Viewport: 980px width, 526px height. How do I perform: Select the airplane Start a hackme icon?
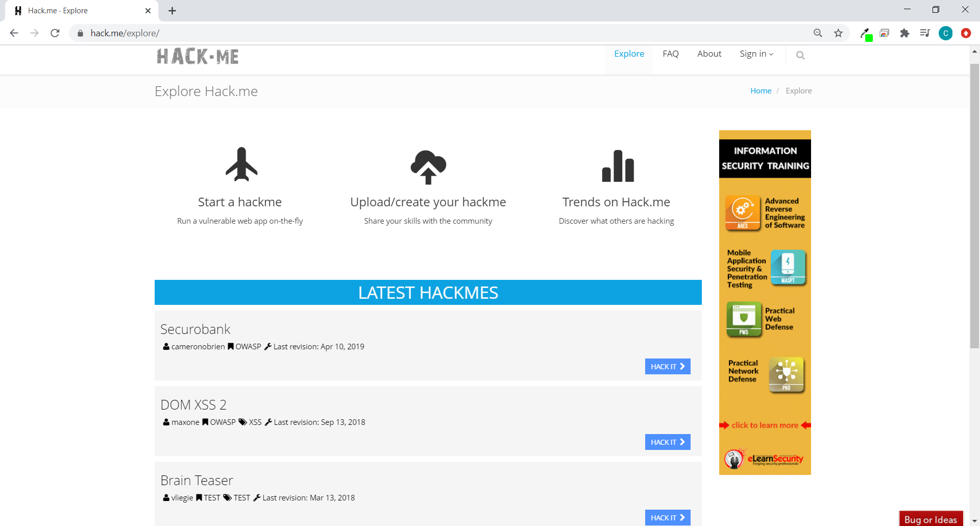click(x=240, y=164)
